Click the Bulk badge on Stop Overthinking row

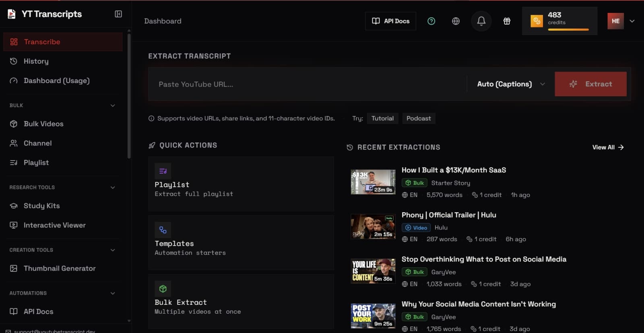coord(415,272)
